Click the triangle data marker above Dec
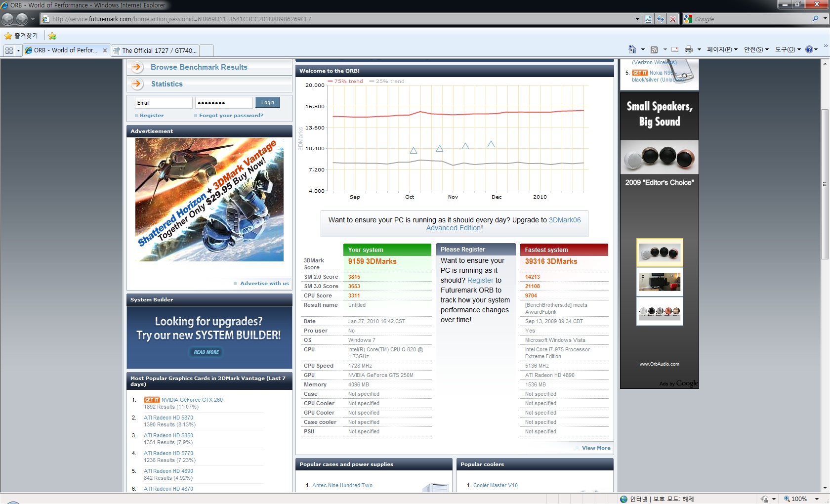Image resolution: width=830 pixels, height=504 pixels. point(491,144)
